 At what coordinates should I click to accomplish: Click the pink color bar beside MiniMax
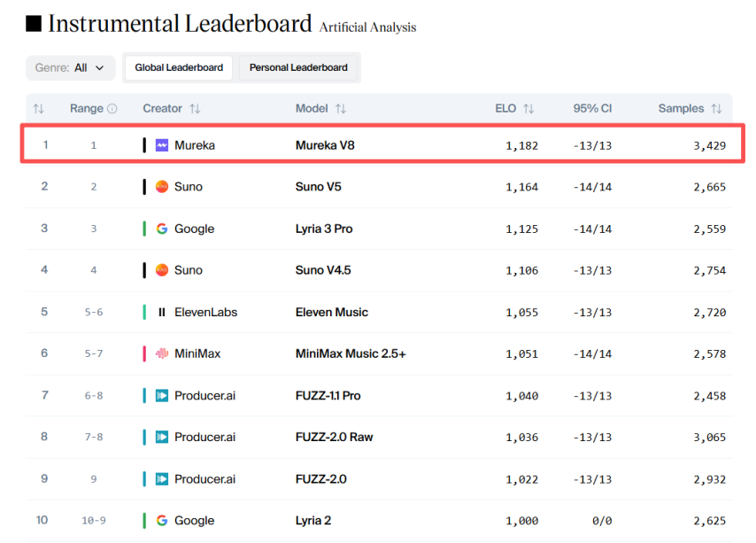click(144, 353)
